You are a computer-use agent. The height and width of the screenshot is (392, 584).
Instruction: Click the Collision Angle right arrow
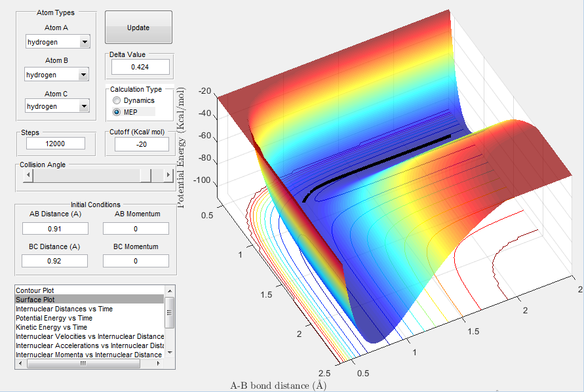tap(168, 176)
